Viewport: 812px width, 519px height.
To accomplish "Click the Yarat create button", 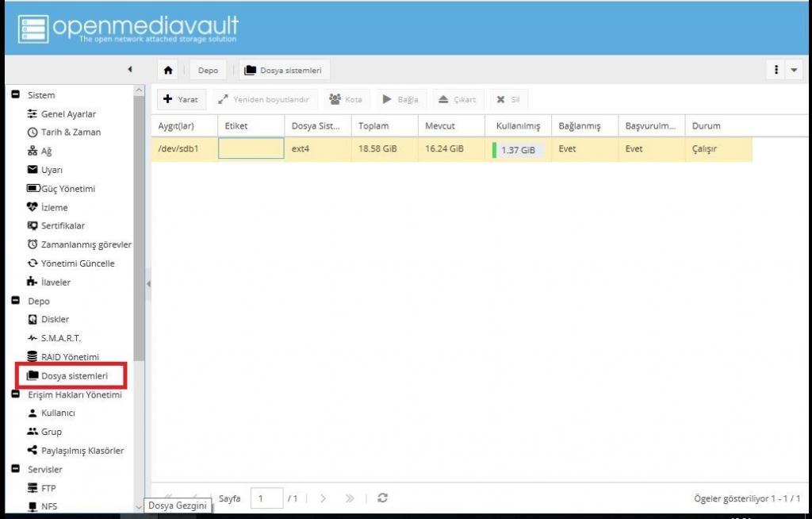I will [x=182, y=99].
